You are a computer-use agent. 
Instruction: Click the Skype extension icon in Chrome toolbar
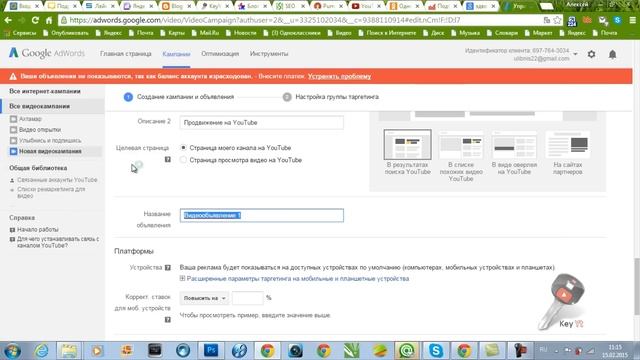(x=618, y=20)
